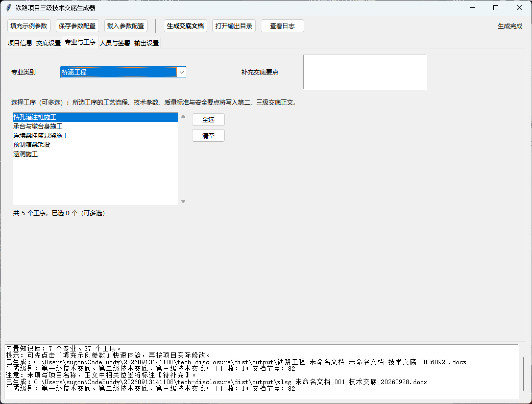The image size is (532, 404).
Task: Close the generator window
Action: point(519,8)
